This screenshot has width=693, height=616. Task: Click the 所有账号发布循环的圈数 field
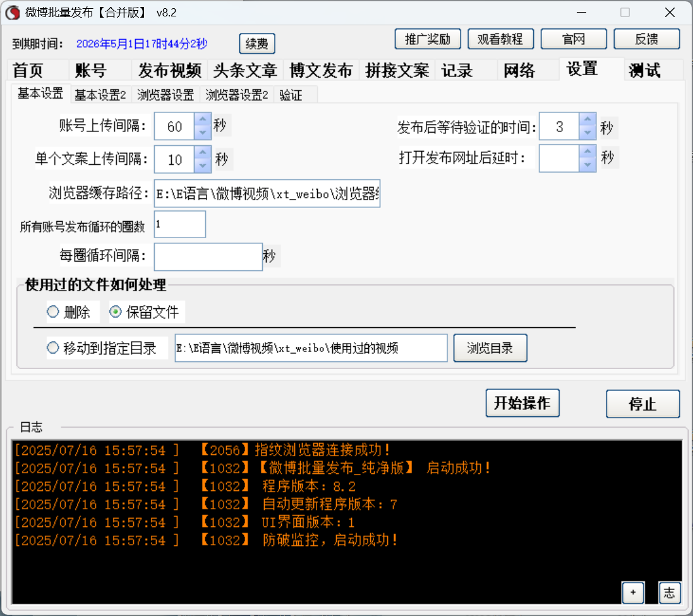180,224
